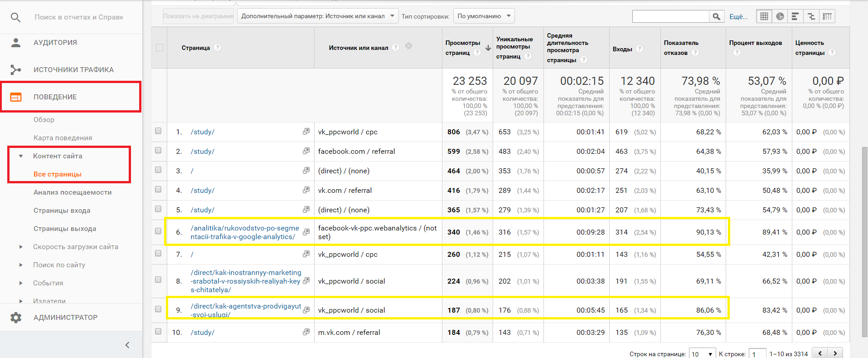Click the vertical page scrollbar
The height and width of the screenshot is (358, 868).
(864, 241)
